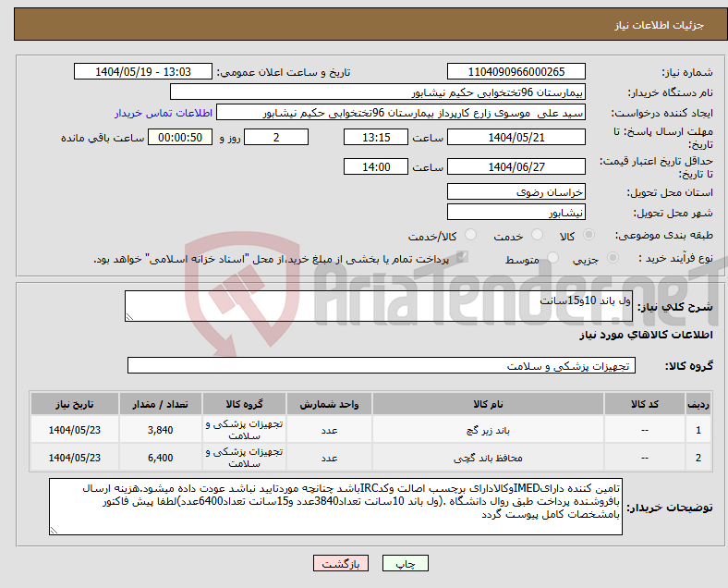Click the date cell in row 1

pos(74,430)
